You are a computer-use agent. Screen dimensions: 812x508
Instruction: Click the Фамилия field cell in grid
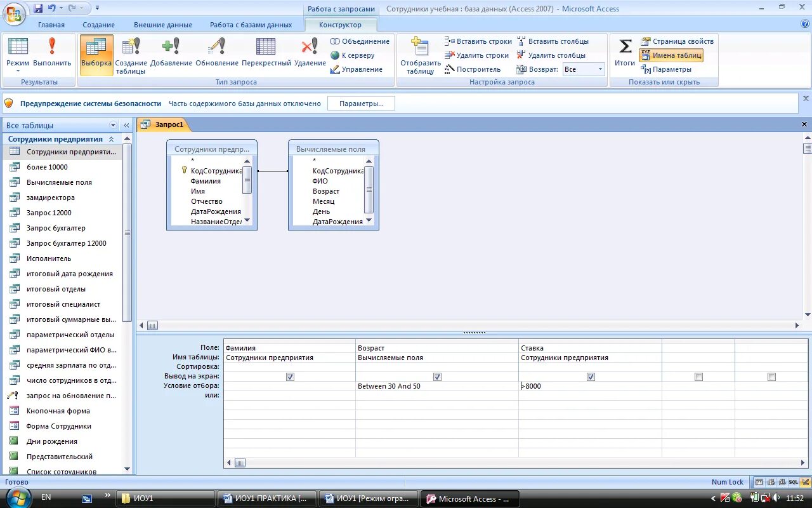click(289, 348)
